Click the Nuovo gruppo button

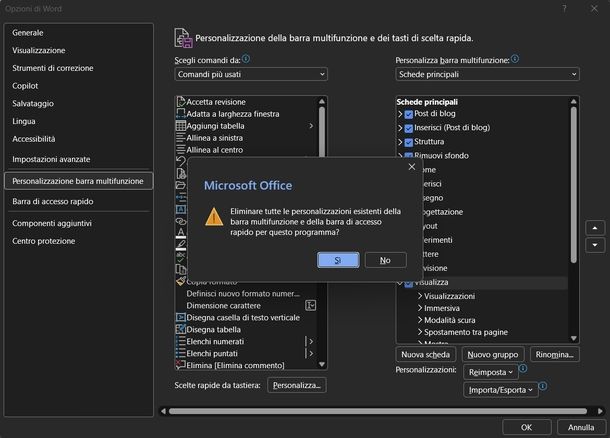(493, 354)
